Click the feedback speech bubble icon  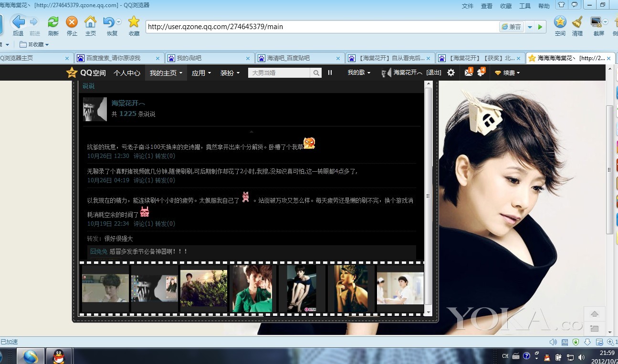coord(575,5)
